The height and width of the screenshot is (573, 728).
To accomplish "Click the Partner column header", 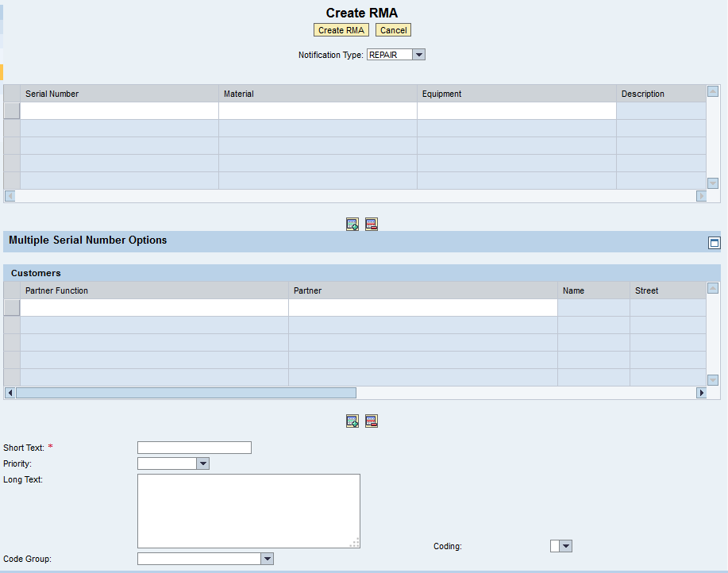I will point(423,290).
